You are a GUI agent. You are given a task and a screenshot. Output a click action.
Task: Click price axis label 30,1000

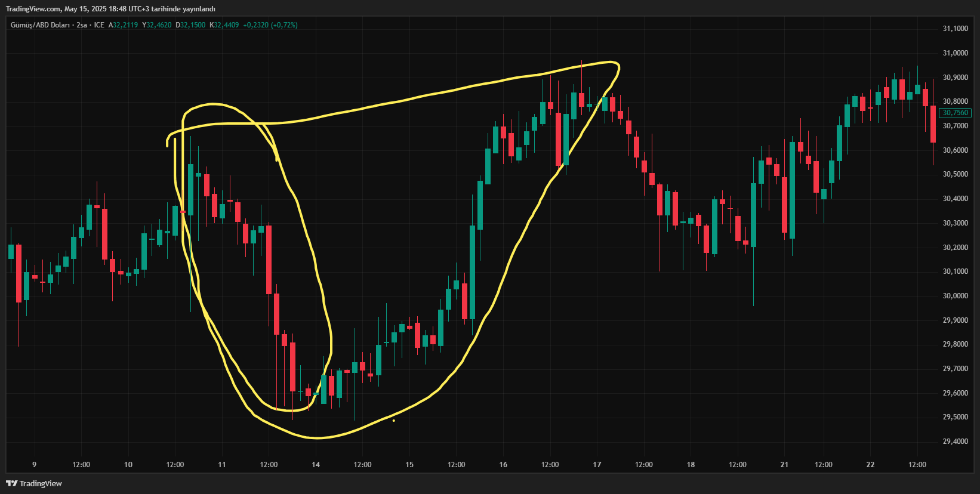pyautogui.click(x=956, y=271)
